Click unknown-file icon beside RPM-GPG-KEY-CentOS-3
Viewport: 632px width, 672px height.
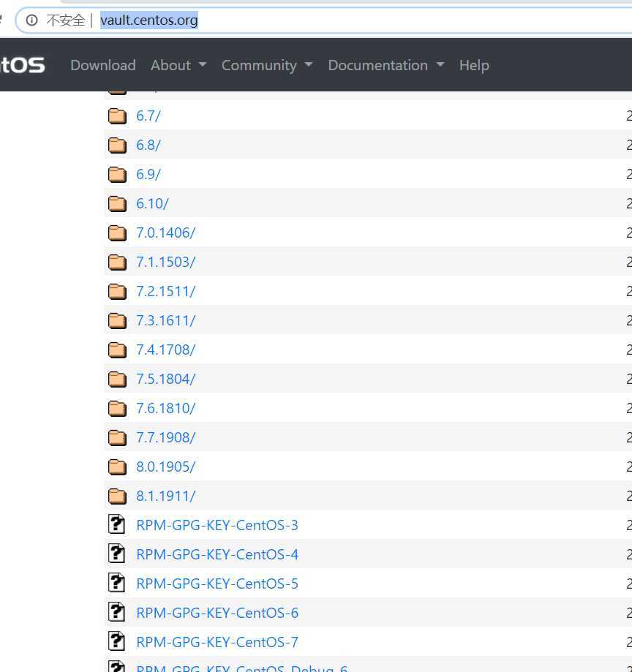tap(116, 524)
